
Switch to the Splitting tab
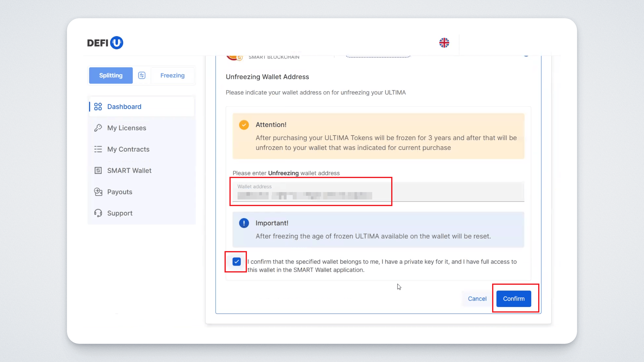111,75
